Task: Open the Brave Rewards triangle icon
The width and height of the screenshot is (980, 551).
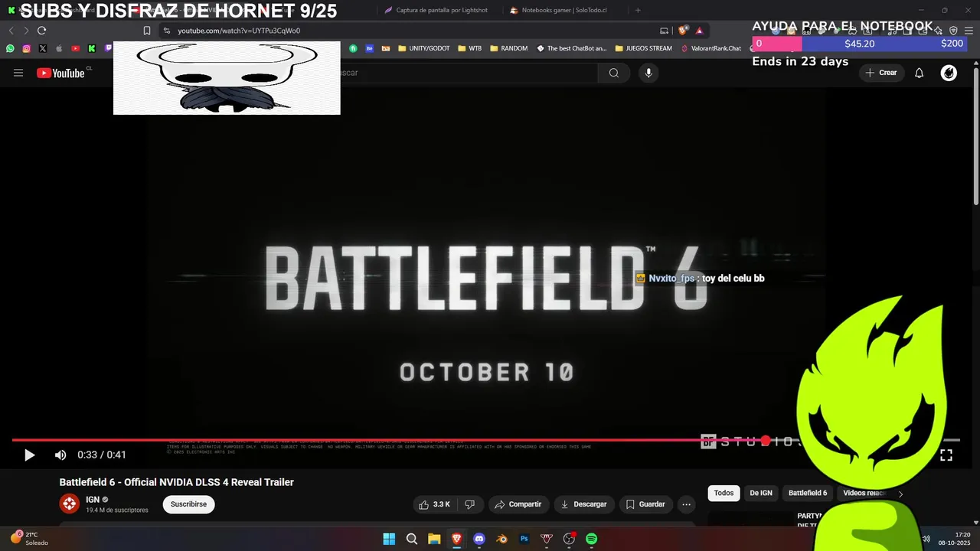Action: [x=699, y=31]
